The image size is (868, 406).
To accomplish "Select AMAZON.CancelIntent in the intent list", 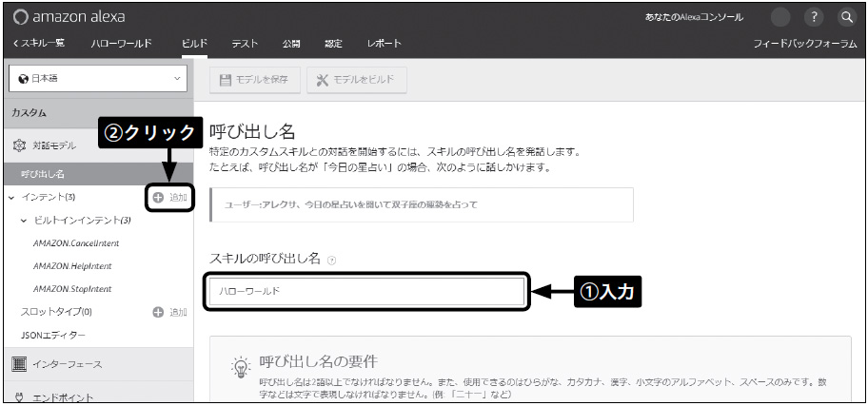I will (x=76, y=243).
